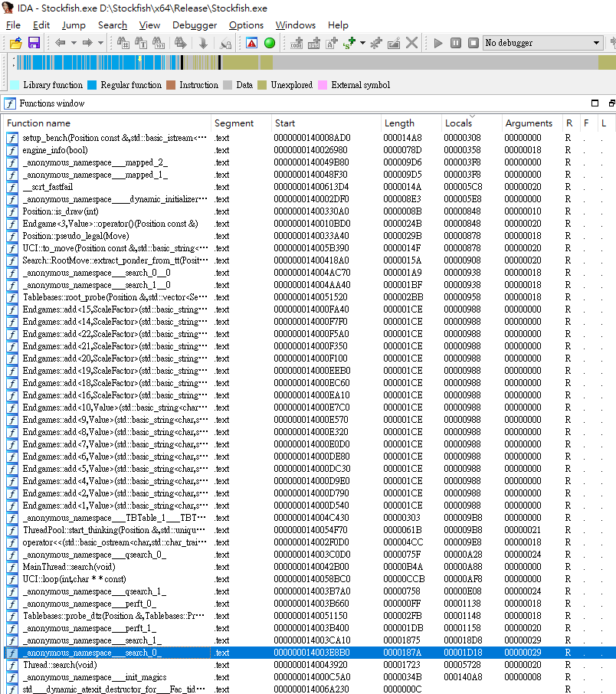Select the Position::is_draw(int) row
Image resolution: width=616 pixels, height=694 pixels.
coord(310,211)
